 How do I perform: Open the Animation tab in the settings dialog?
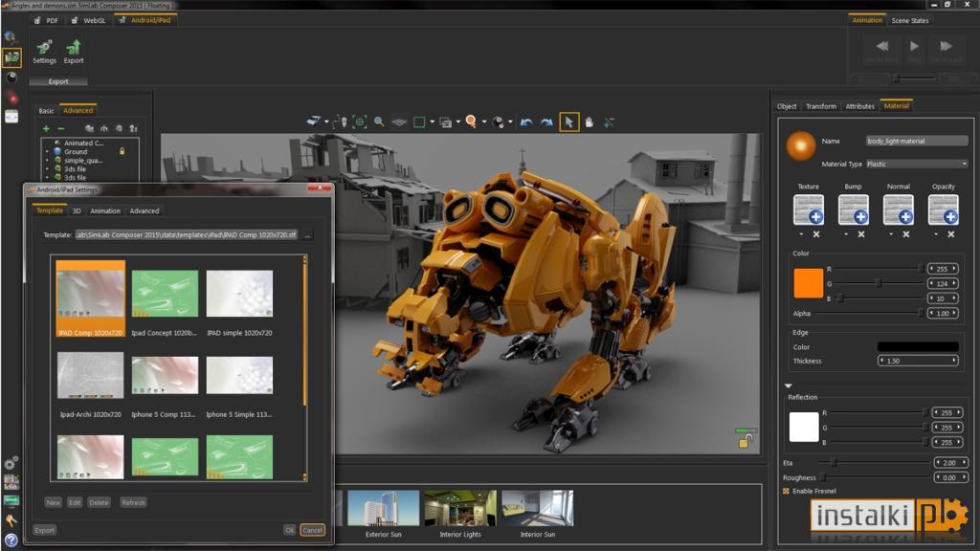tap(105, 211)
